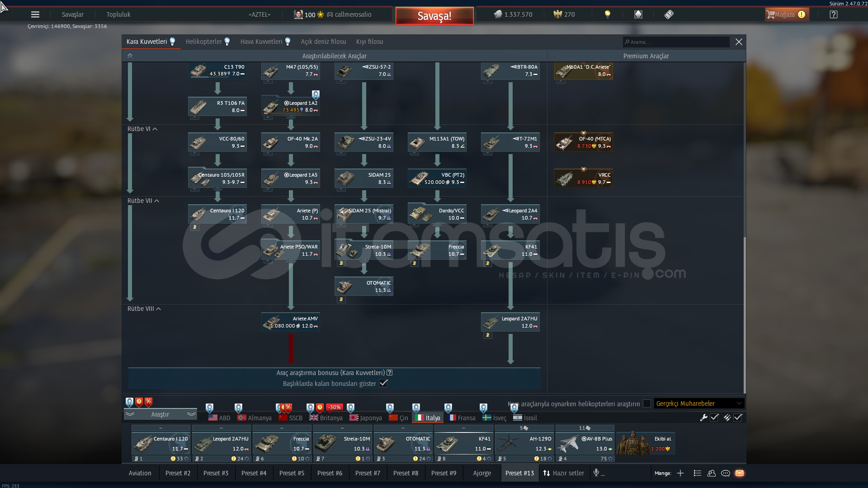Click the ammunition auto-refill icon
Screen dimensions: 868x488
(x=727, y=418)
